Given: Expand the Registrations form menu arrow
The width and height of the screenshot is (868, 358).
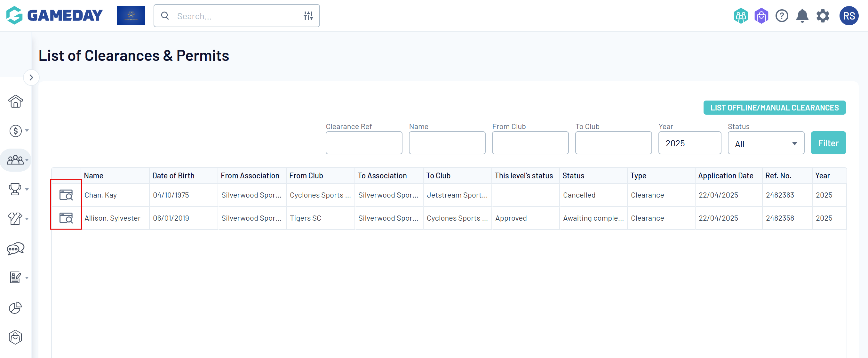Looking at the screenshot, I should [27, 278].
